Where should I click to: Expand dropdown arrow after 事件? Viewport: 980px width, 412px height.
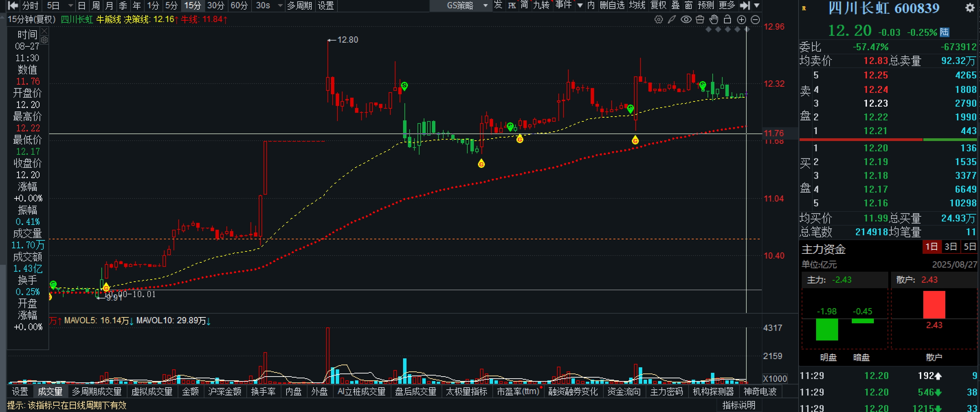580,6
